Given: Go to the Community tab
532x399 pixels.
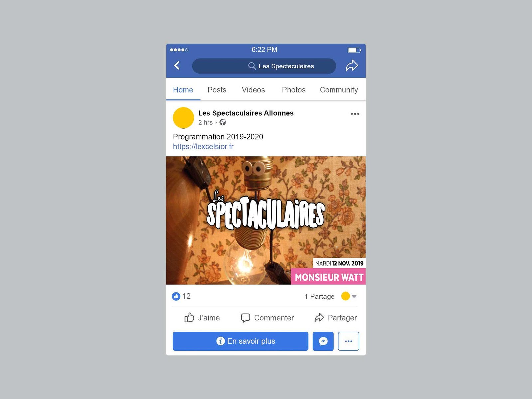Looking at the screenshot, I should tap(339, 90).
